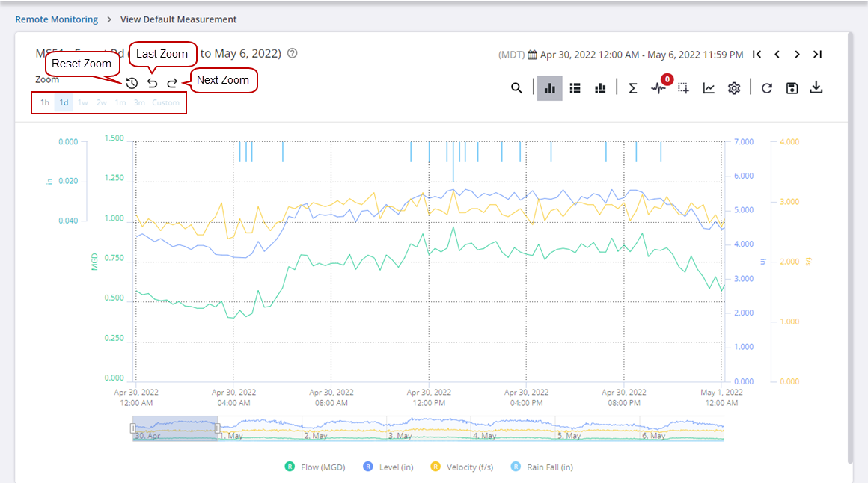Open the magnifying glass search tool
868x483 pixels.
pyautogui.click(x=516, y=88)
